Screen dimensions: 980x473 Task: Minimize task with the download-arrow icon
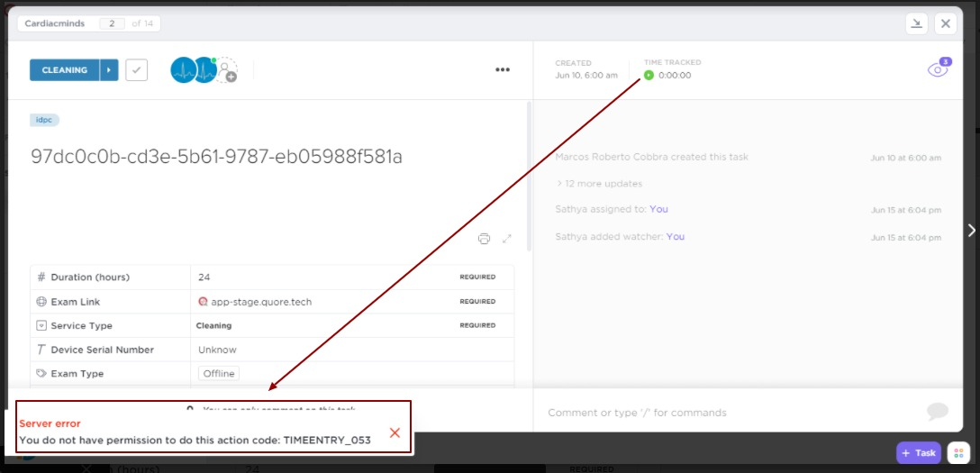click(x=916, y=23)
